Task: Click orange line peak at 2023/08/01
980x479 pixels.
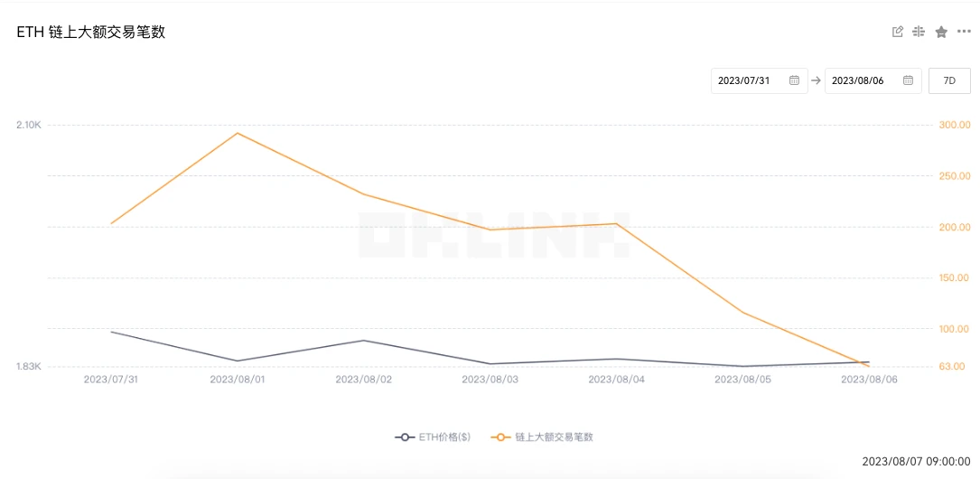Action: point(238,134)
